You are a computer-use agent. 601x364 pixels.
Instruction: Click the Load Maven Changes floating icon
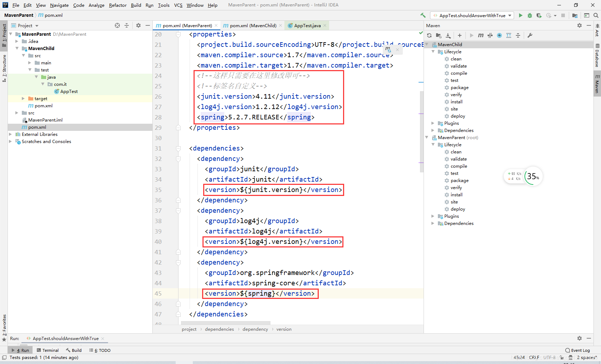tap(388, 49)
